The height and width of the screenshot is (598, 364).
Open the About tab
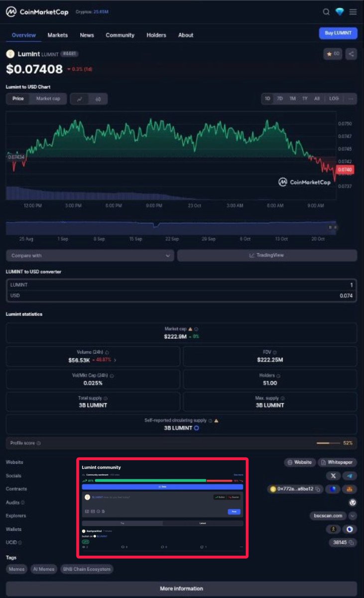[x=186, y=35]
